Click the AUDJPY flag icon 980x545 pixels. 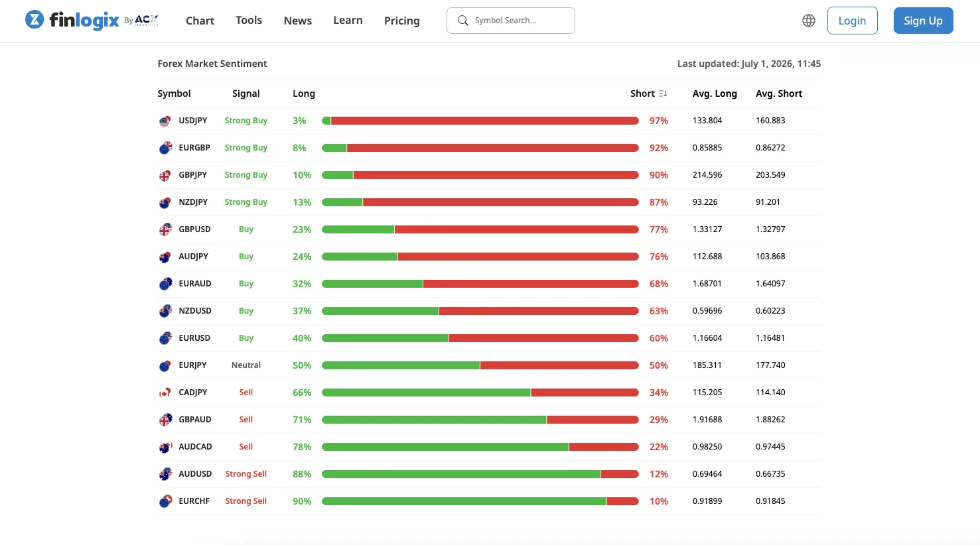click(x=165, y=257)
